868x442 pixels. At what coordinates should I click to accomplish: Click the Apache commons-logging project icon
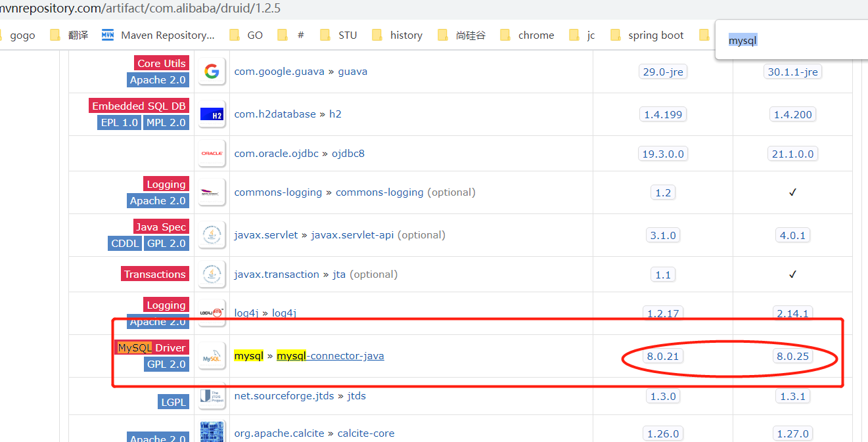click(211, 192)
